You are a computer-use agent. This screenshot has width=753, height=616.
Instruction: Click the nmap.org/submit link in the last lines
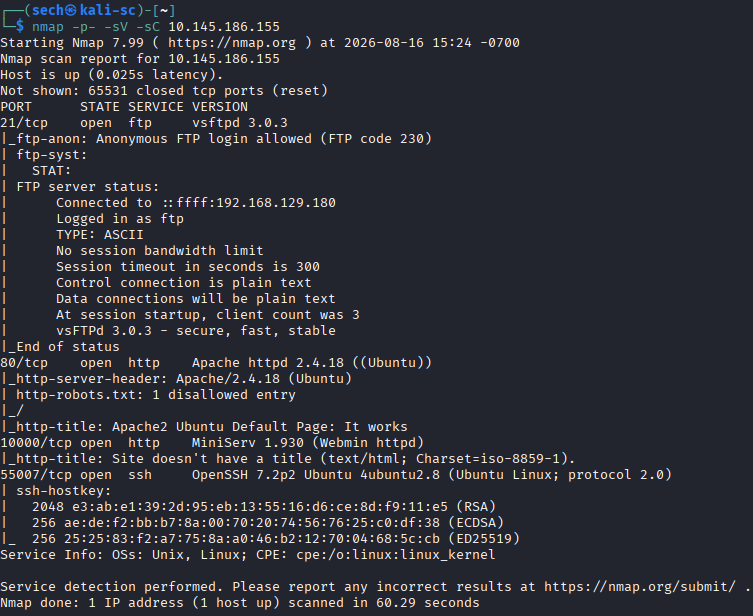[x=640, y=587]
